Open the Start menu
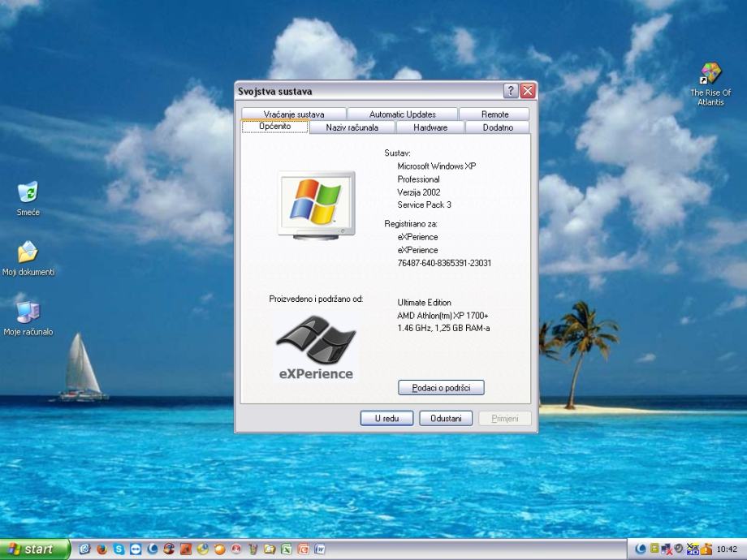The width and height of the screenshot is (747, 560). click(x=34, y=549)
